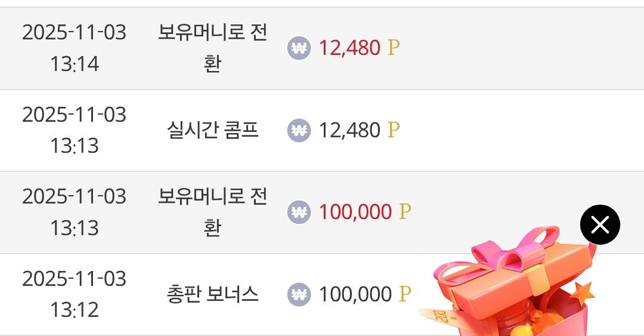This screenshot has width=644, height=336.
Task: Click 12,480 amount in 실시간 콤프 row
Action: click(x=349, y=130)
